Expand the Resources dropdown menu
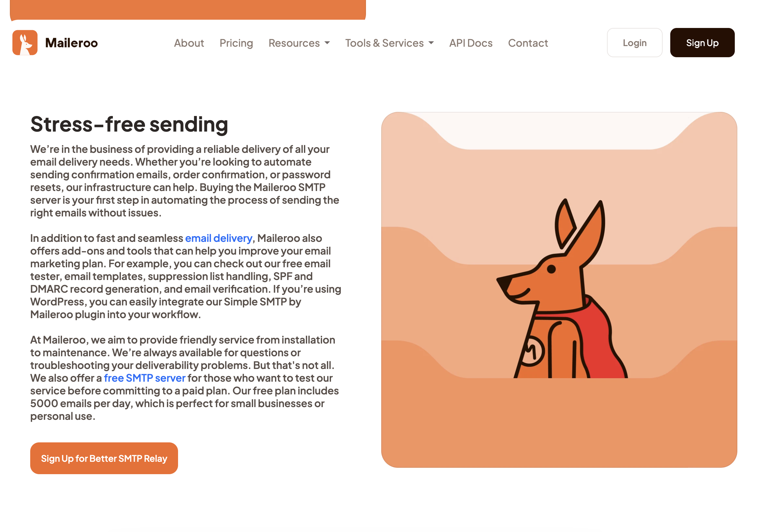Viewport: 772px width, 532px height. [299, 42]
